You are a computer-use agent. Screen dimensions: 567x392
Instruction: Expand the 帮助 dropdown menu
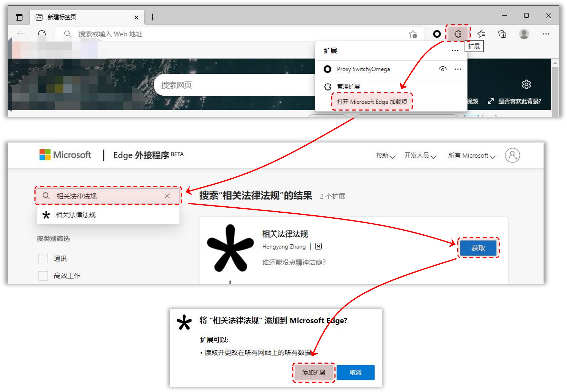385,156
